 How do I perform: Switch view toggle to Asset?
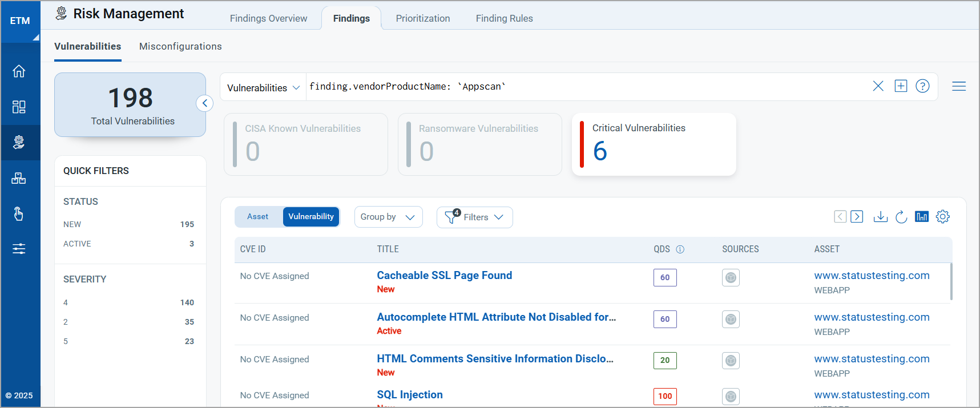(x=257, y=217)
